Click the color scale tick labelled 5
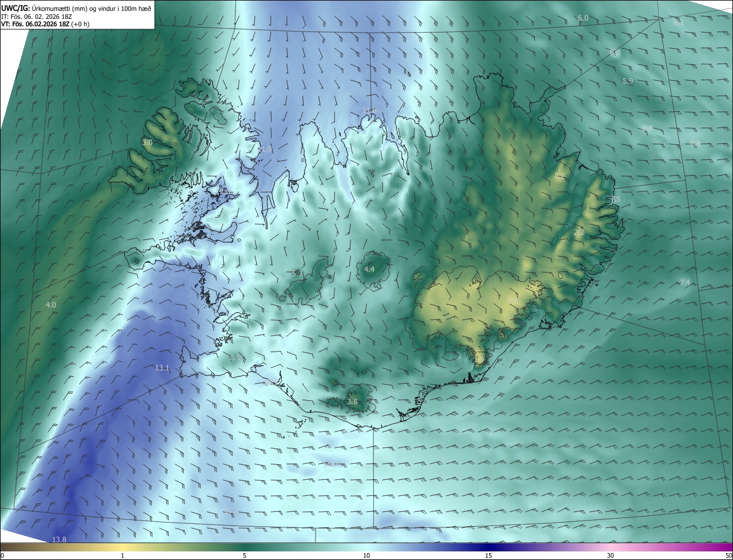The image size is (733, 560). click(x=245, y=555)
